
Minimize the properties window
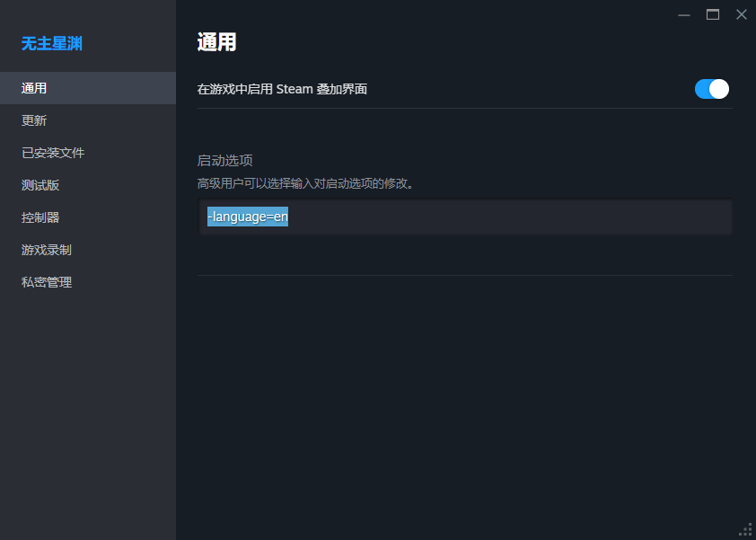pyautogui.click(x=683, y=15)
